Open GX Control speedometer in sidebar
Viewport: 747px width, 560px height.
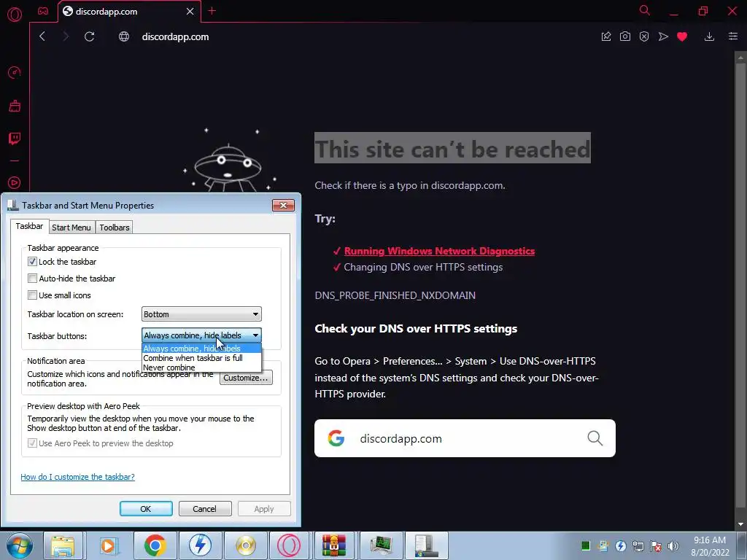pos(15,72)
